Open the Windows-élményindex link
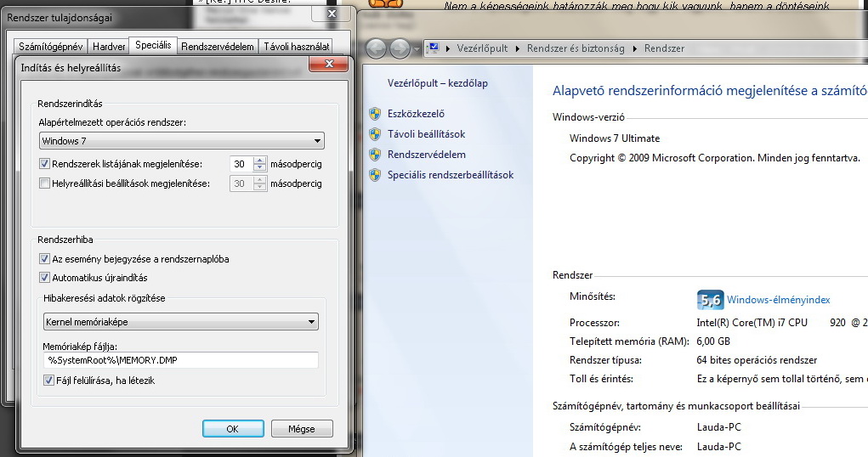This screenshot has width=868, height=457. (779, 300)
